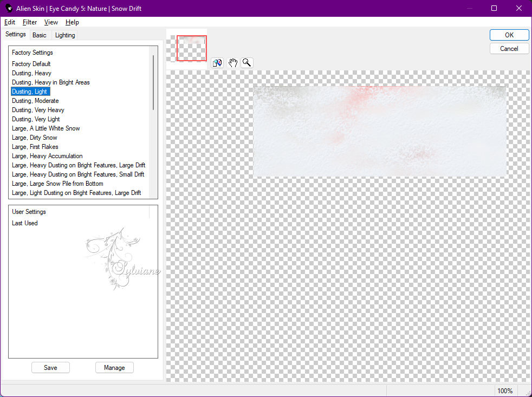Pick the Dusting, Moderate preset
Image resolution: width=532 pixels, height=397 pixels.
pos(35,101)
